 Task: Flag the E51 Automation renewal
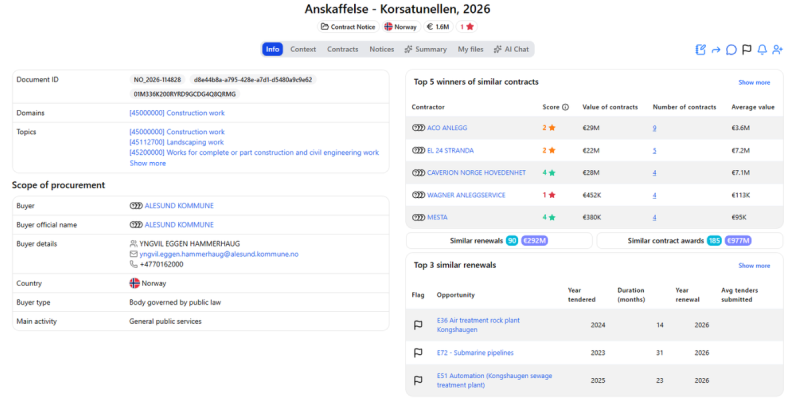click(x=418, y=380)
